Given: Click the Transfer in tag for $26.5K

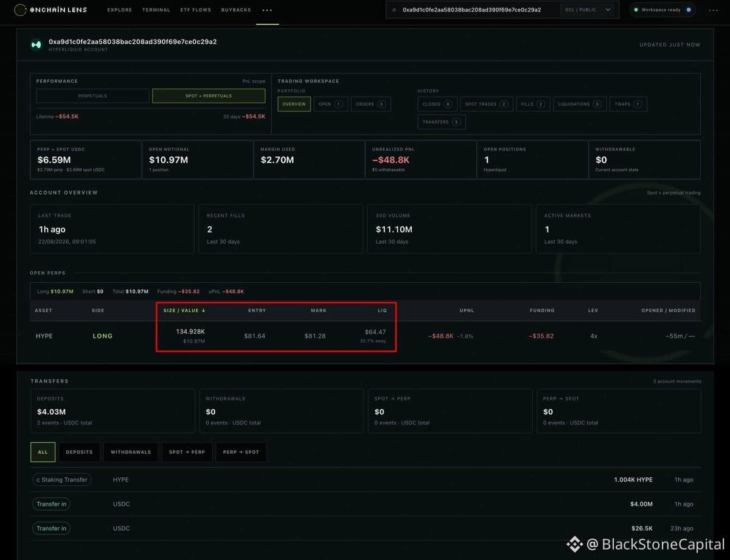Looking at the screenshot, I should click(52, 528).
